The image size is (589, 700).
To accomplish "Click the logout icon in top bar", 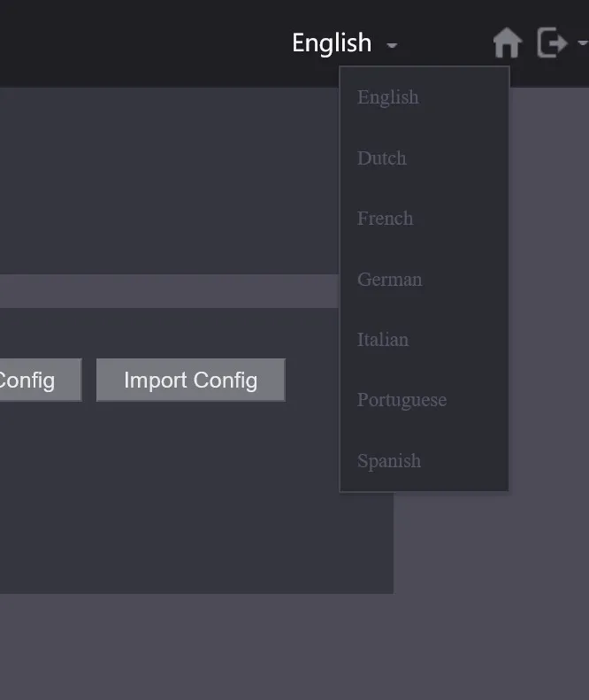I will [x=553, y=42].
